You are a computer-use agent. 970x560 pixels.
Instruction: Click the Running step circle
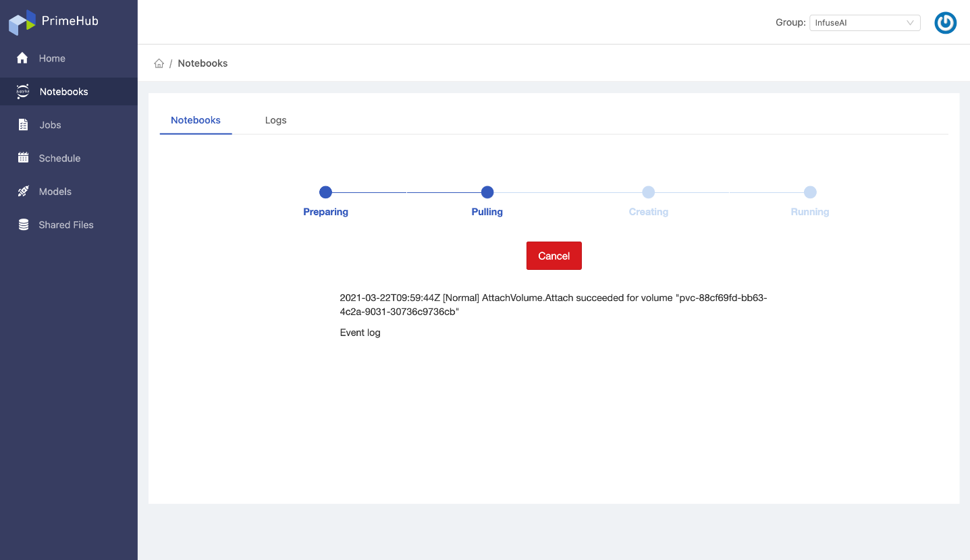click(810, 192)
